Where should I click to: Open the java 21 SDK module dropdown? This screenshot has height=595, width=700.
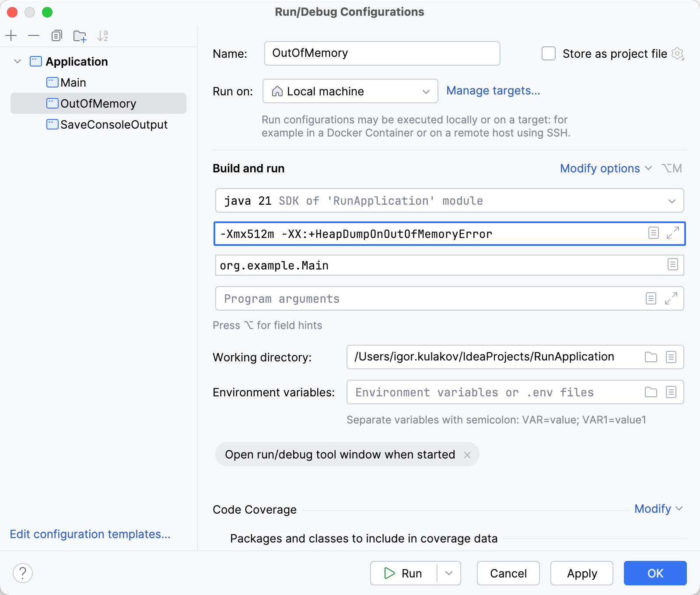449,200
